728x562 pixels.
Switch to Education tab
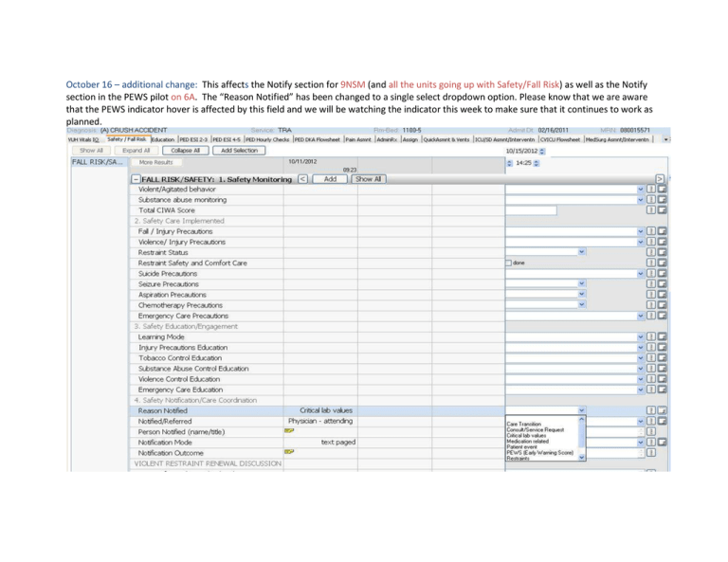(163, 139)
